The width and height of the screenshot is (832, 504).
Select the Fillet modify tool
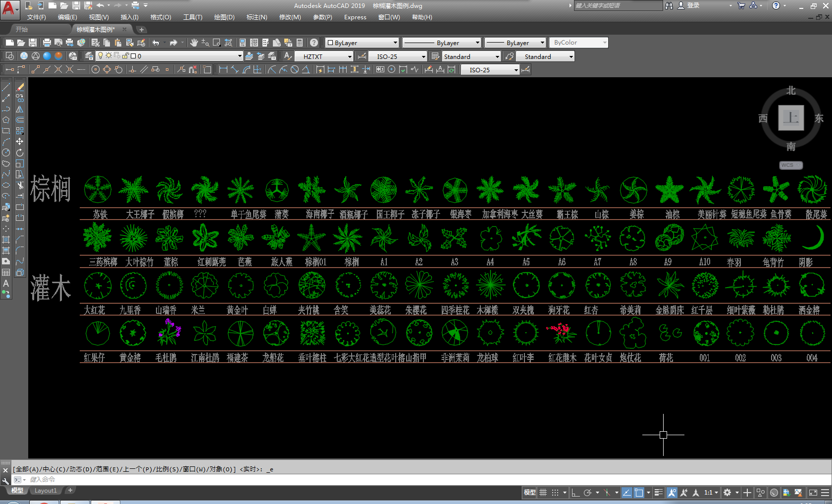click(x=20, y=251)
